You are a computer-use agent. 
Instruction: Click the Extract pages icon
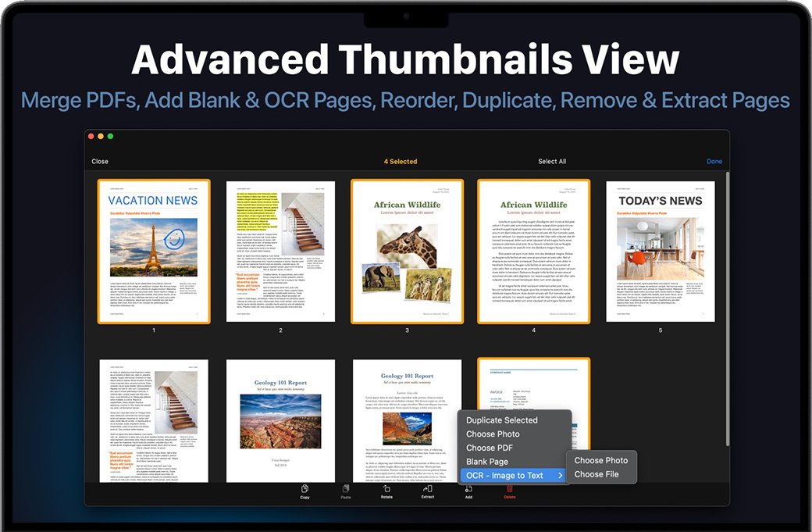(428, 489)
